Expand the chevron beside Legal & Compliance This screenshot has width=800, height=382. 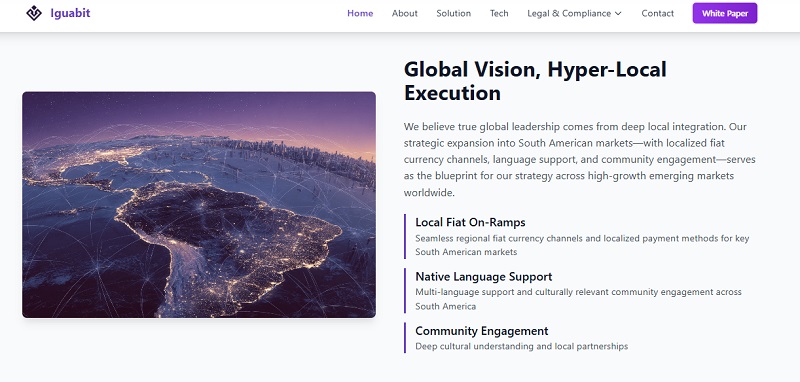(618, 14)
